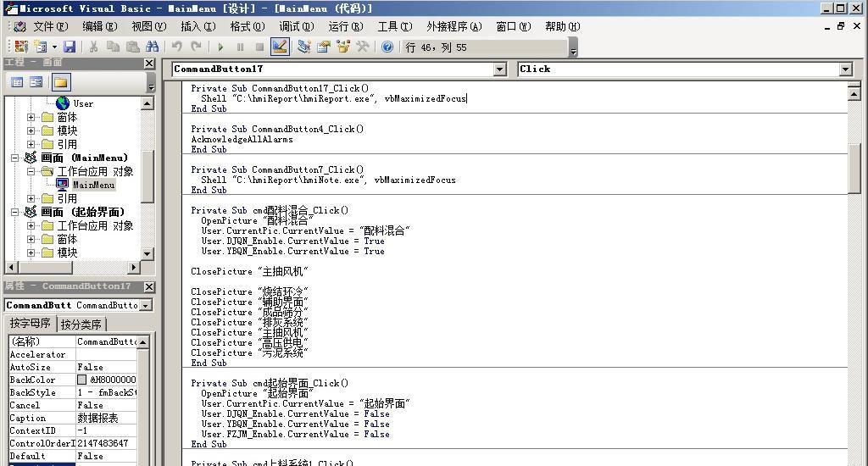This screenshot has height=466, width=868.
Task: Click the Save icon in toolbar
Action: coord(70,47)
